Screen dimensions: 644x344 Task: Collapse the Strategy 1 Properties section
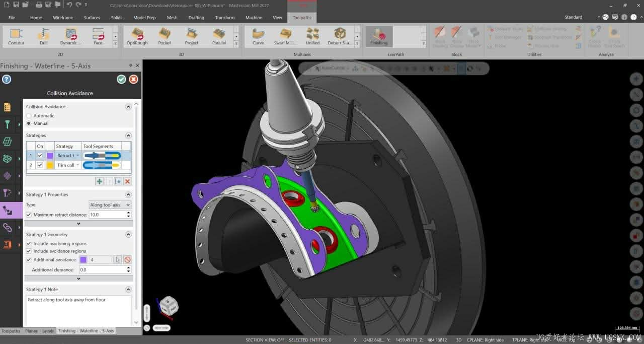pos(128,194)
